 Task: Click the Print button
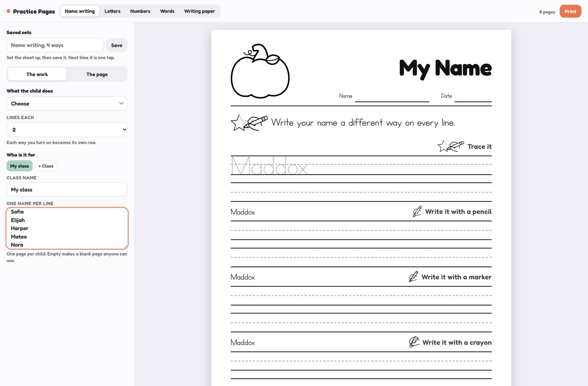(570, 11)
